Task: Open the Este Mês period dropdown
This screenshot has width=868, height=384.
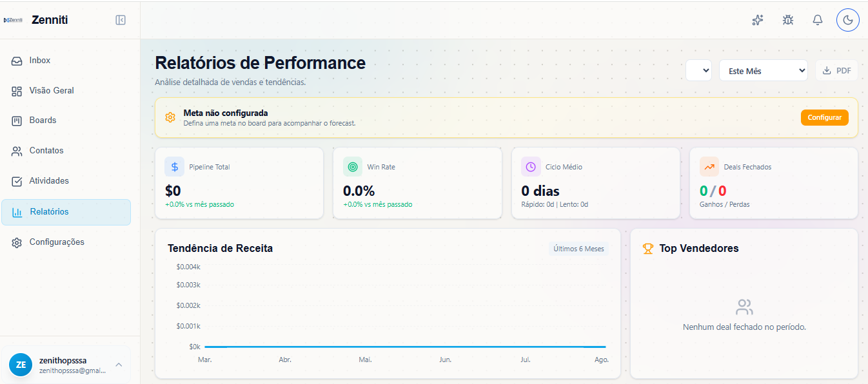Action: tap(764, 70)
